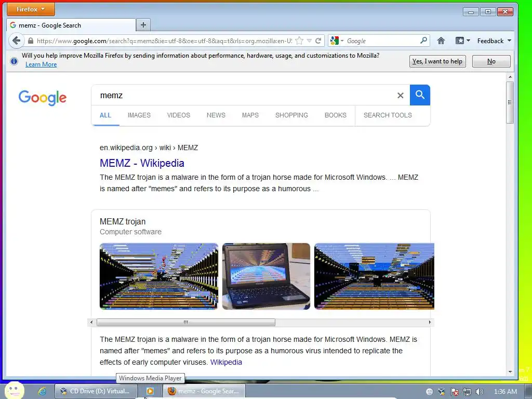Click the magnifier in Firefox search box
The width and height of the screenshot is (532, 399).
point(423,41)
